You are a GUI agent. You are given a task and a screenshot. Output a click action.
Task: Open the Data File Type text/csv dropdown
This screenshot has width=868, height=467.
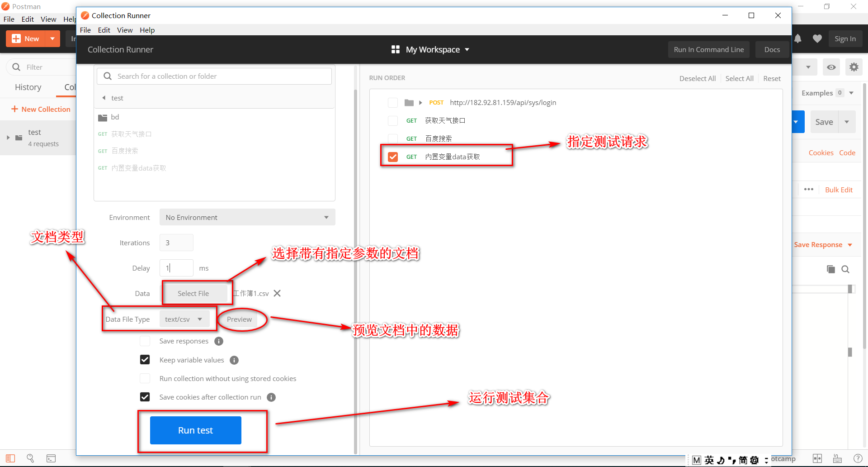pyautogui.click(x=184, y=319)
